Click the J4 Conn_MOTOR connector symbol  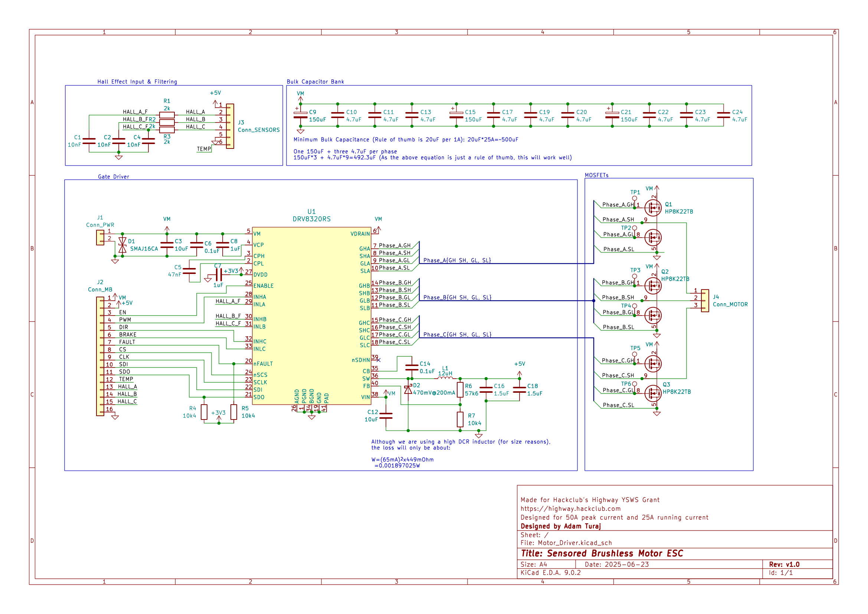[x=705, y=301]
